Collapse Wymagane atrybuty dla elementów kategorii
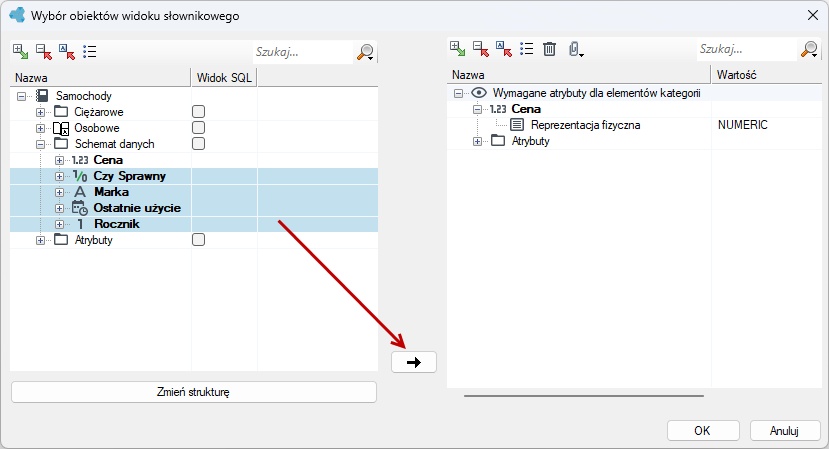Viewport: 829px width, 449px height. point(458,94)
